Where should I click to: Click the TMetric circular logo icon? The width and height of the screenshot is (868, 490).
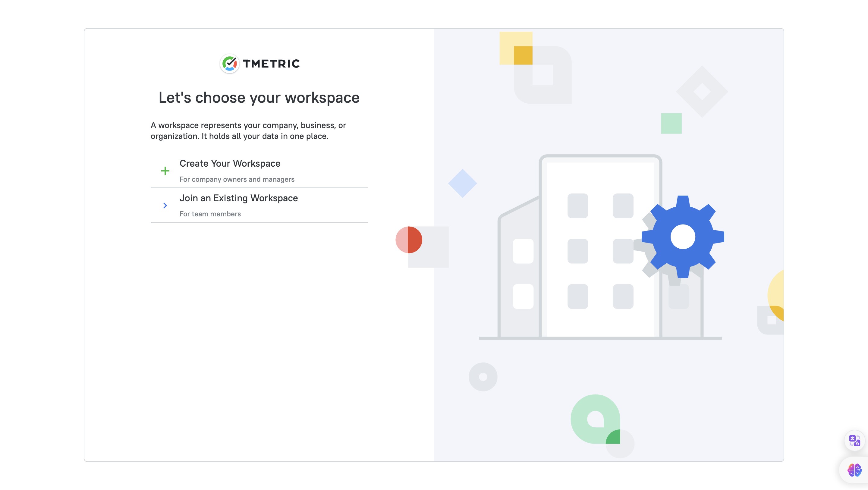pyautogui.click(x=229, y=63)
